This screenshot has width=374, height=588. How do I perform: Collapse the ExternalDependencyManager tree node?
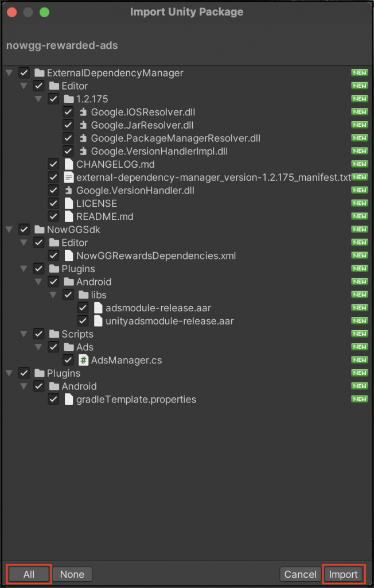coord(9,73)
